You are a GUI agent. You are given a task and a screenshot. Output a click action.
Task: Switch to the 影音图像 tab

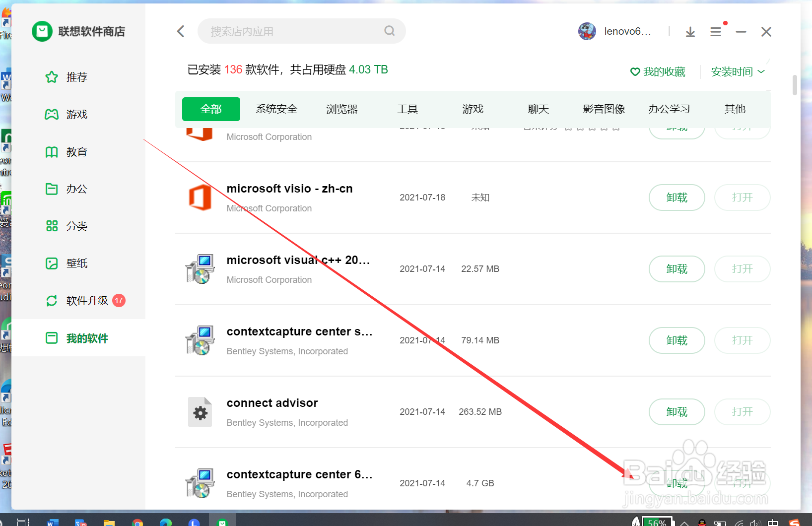click(604, 109)
